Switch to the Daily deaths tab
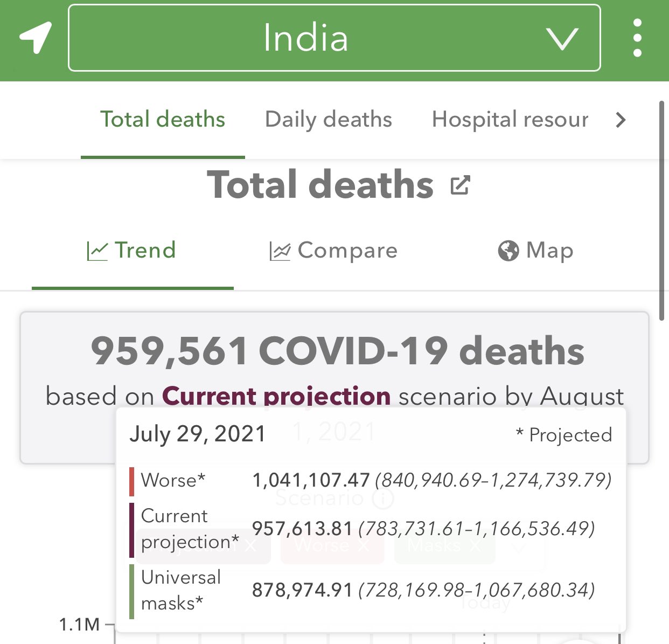 click(x=329, y=119)
